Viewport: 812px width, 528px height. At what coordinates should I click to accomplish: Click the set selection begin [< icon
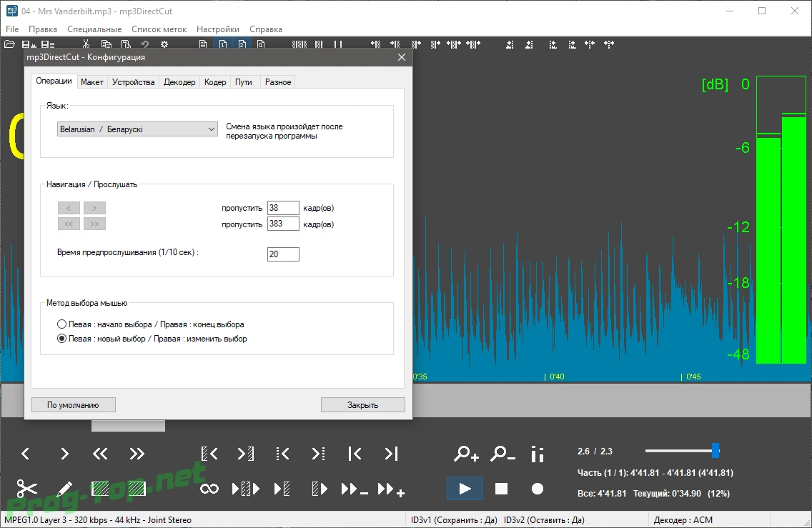pos(209,454)
